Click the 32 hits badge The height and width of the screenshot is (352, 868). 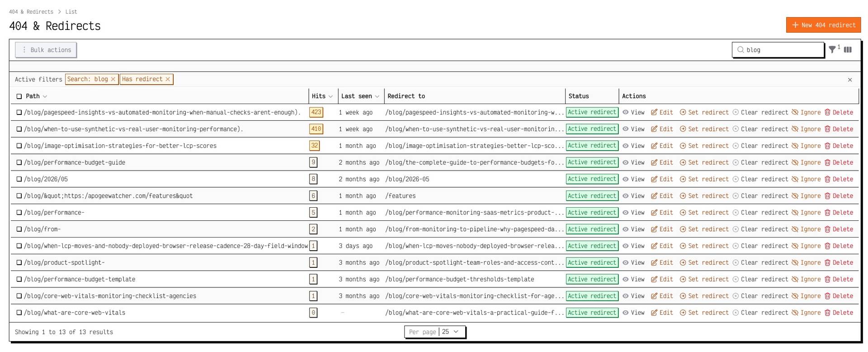314,146
